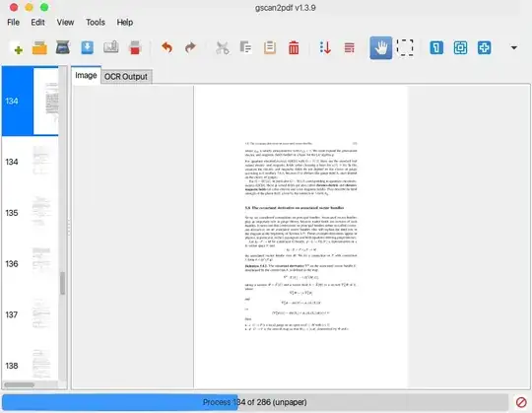Click the email as PDF icon

(x=111, y=48)
